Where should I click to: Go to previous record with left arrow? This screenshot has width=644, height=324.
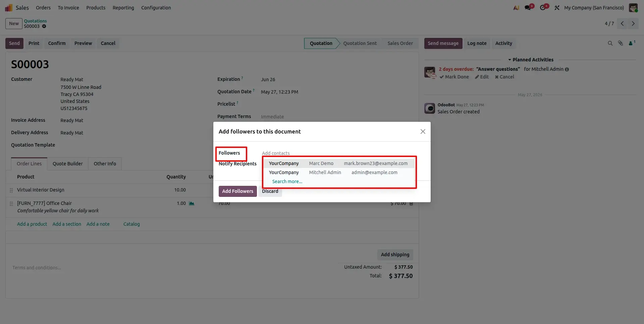pyautogui.click(x=622, y=23)
